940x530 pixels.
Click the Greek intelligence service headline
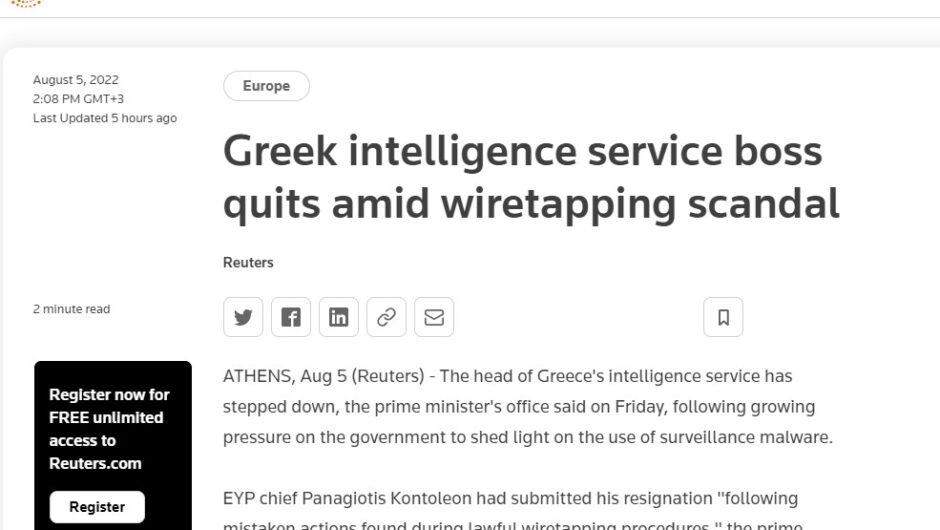[530, 178]
